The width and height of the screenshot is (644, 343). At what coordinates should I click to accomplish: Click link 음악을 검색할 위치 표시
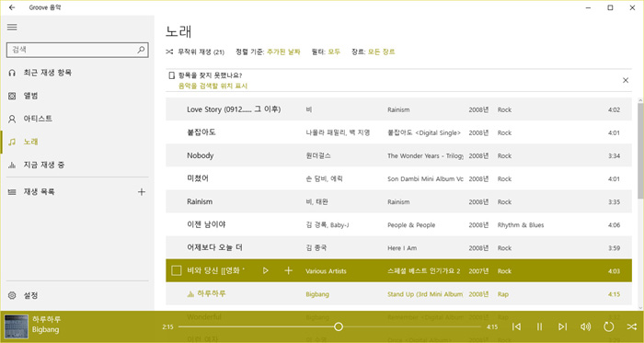[213, 86]
